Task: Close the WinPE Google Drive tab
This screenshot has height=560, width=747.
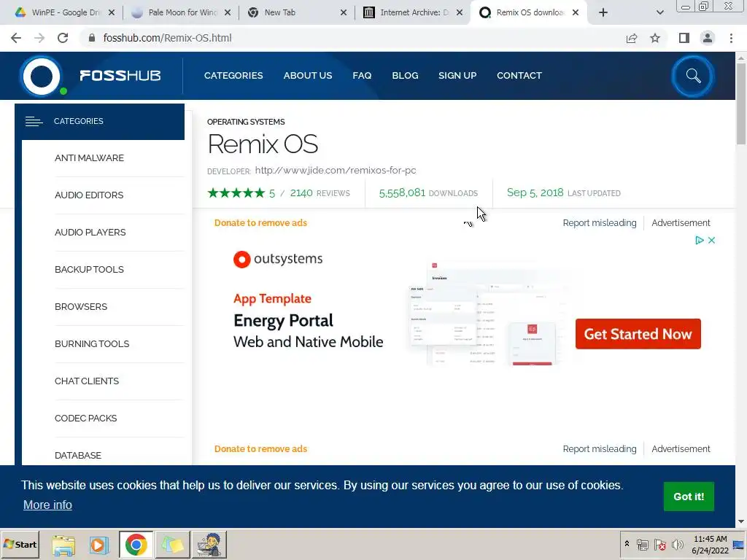Action: [112, 13]
